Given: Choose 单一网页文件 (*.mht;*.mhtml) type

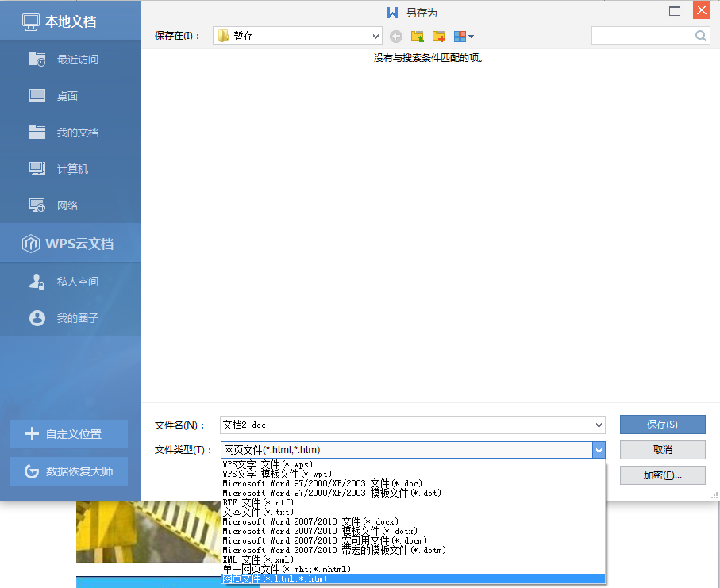Looking at the screenshot, I should (414, 569).
